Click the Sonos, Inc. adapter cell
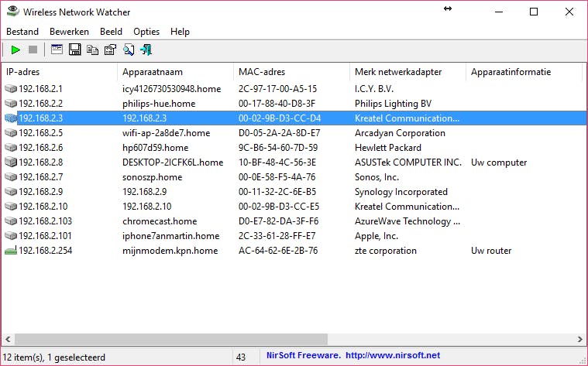588x366 pixels. pos(377,177)
